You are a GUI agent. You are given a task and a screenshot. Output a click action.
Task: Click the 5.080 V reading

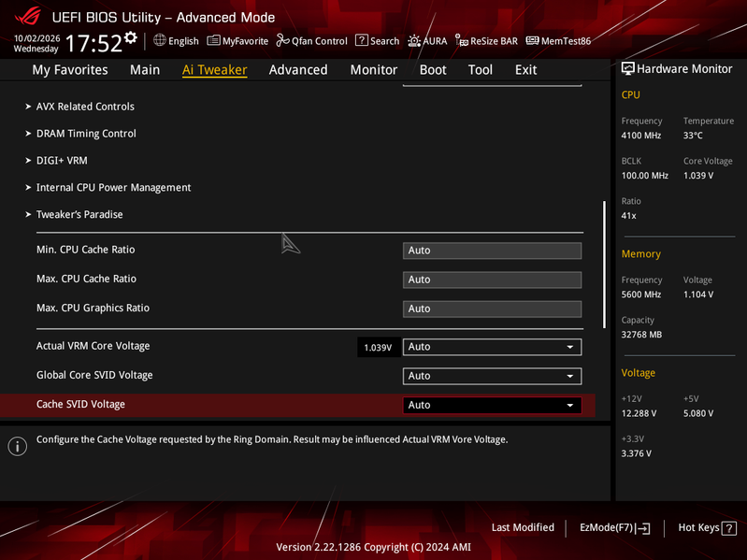click(698, 414)
